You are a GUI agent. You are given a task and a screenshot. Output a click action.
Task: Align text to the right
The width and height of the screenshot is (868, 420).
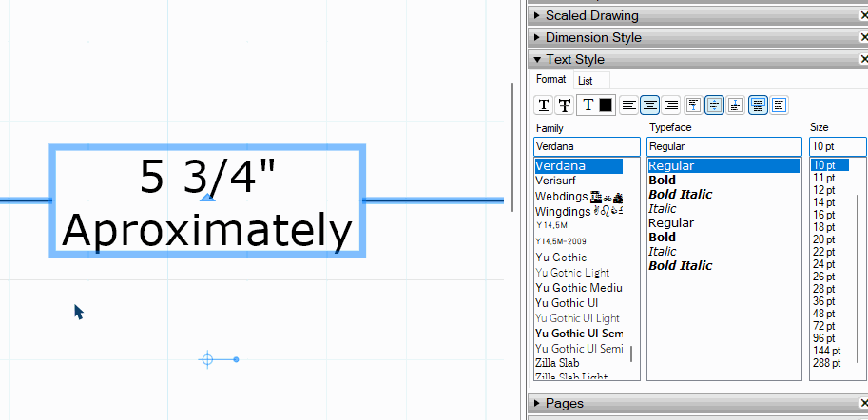point(671,105)
